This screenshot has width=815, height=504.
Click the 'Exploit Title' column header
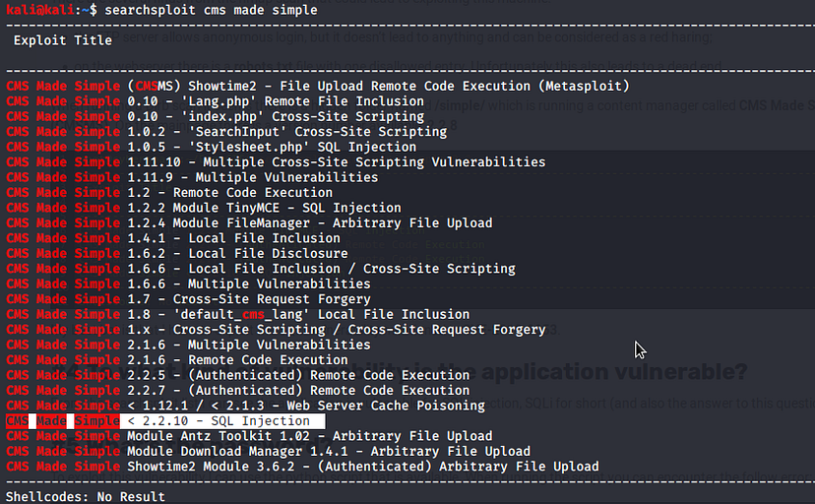click(x=63, y=40)
